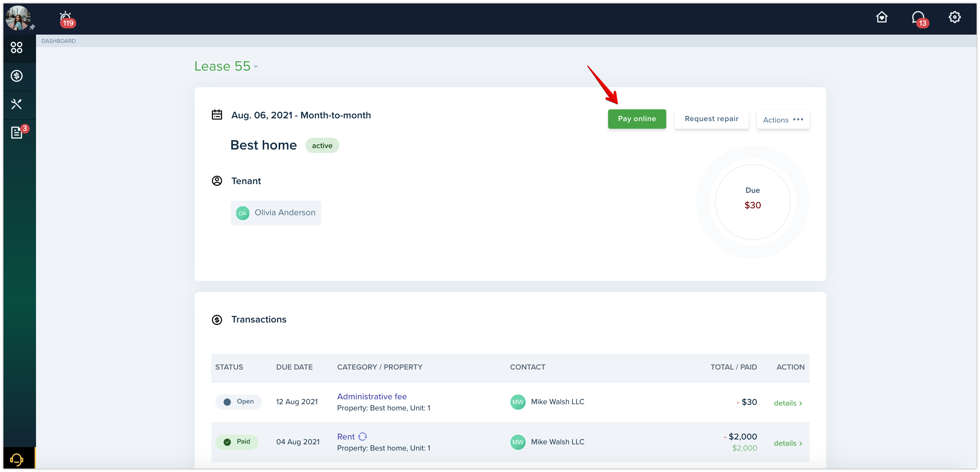Image resolution: width=980 pixels, height=472 pixels.
Task: Open the user profile avatar
Action: [18, 18]
